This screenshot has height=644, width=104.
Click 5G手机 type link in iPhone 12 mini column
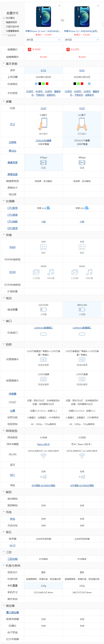[30, 91]
